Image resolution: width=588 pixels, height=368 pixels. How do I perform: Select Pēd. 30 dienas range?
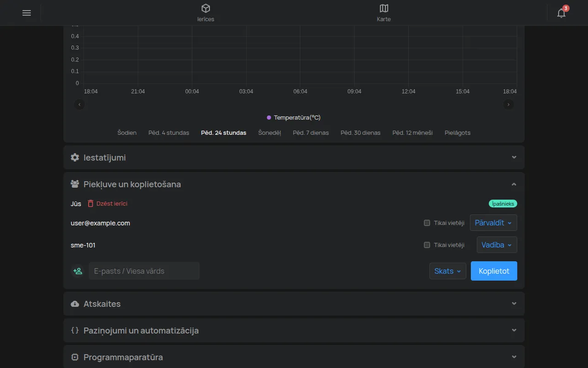coord(361,133)
